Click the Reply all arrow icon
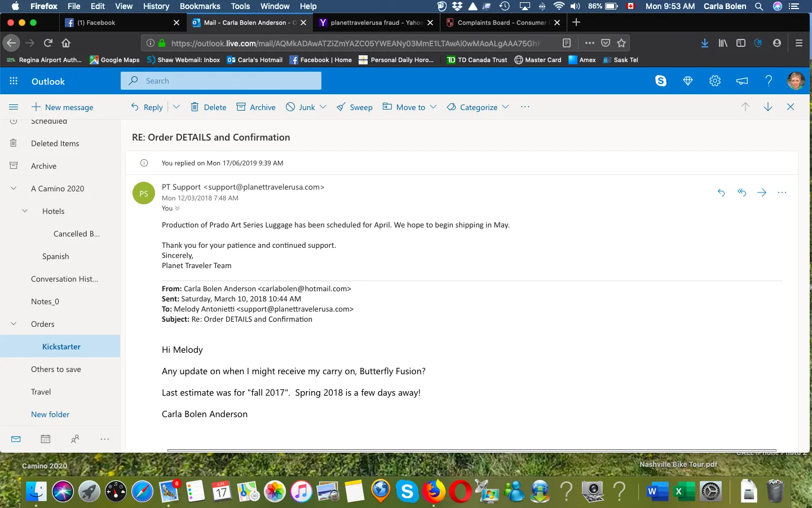The image size is (812, 508). tap(742, 192)
